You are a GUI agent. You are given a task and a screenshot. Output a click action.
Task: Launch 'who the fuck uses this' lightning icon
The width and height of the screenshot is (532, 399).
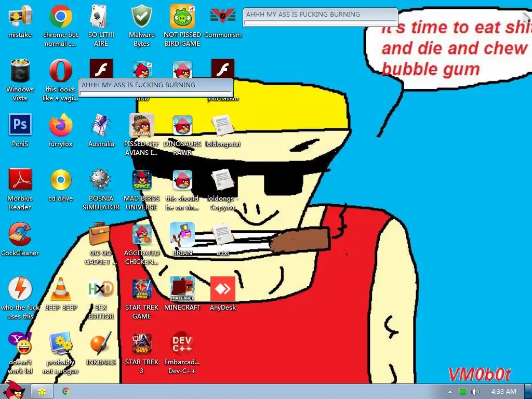point(20,288)
